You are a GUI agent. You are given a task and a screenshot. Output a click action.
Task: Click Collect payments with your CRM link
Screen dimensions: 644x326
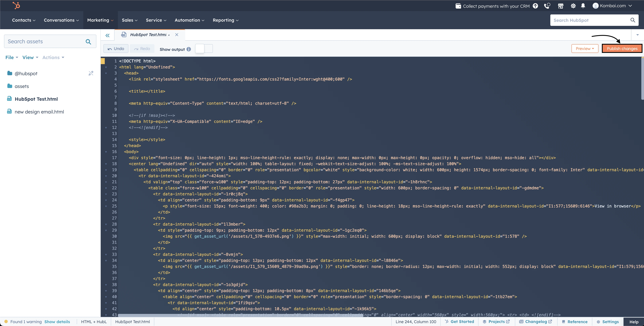(x=496, y=6)
